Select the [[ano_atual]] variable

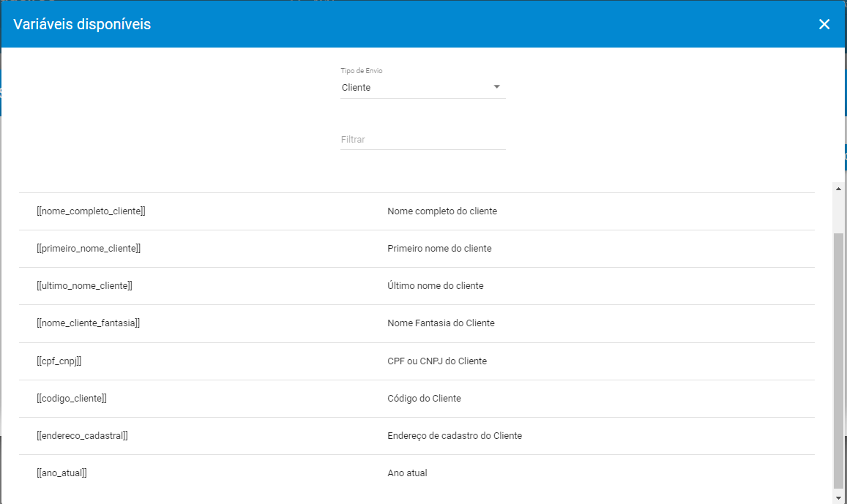[61, 473]
